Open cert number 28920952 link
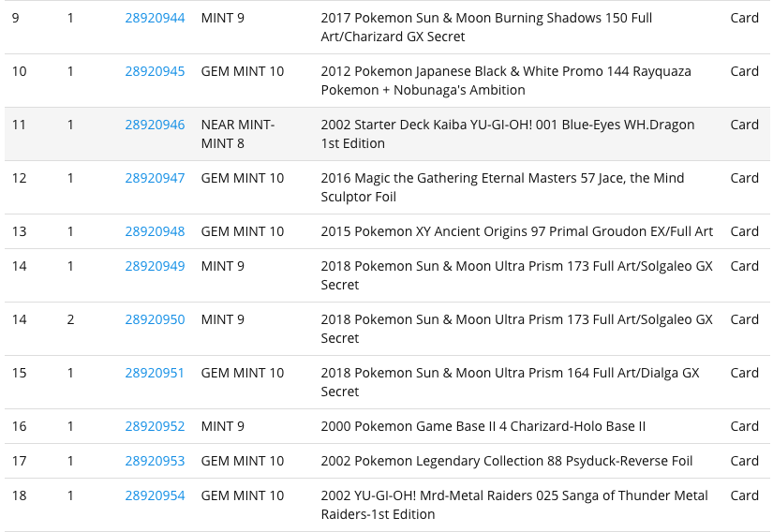773x532 pixels. tap(155, 426)
